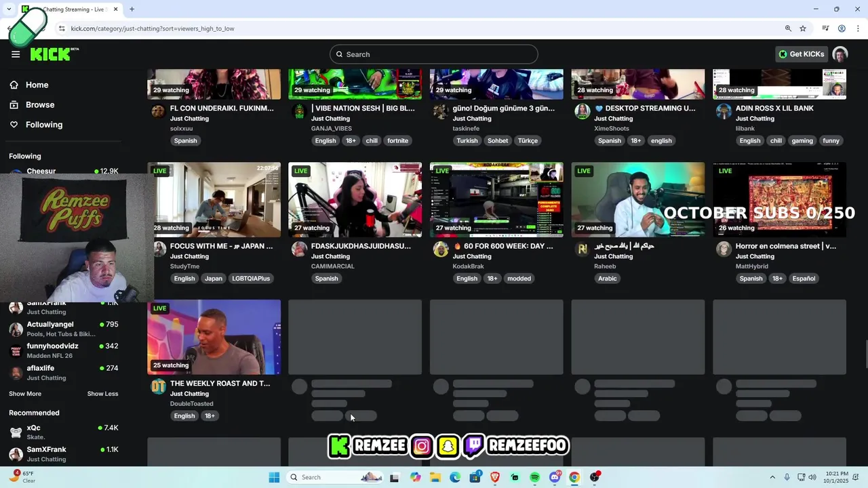Click the browser address bar
868x488 pixels.
click(420, 28)
